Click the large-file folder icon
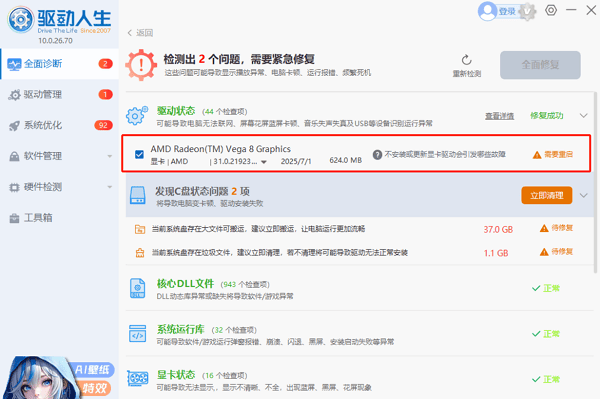The image size is (600, 399). point(140,229)
